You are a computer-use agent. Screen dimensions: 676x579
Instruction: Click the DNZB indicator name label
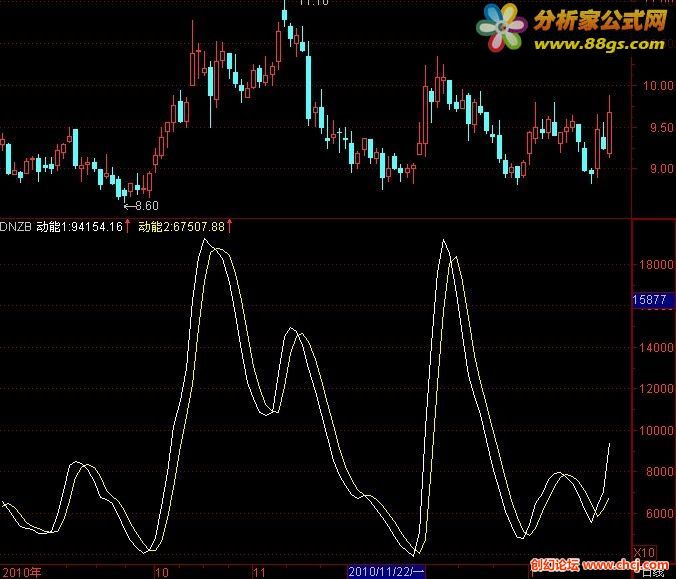click(16, 226)
